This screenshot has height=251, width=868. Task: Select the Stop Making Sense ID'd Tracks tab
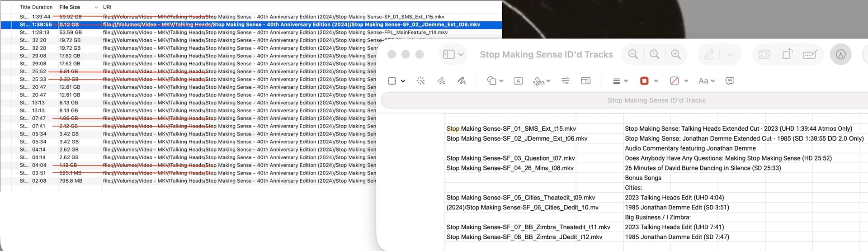point(656,100)
